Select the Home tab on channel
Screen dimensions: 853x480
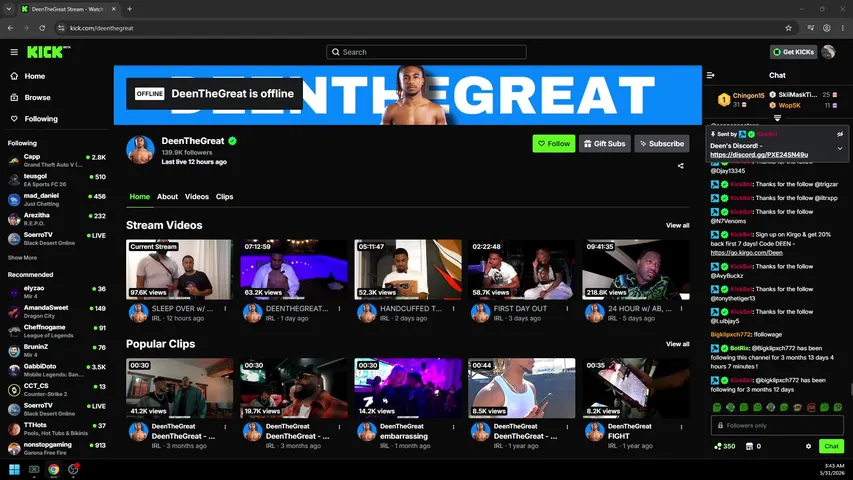(x=139, y=196)
